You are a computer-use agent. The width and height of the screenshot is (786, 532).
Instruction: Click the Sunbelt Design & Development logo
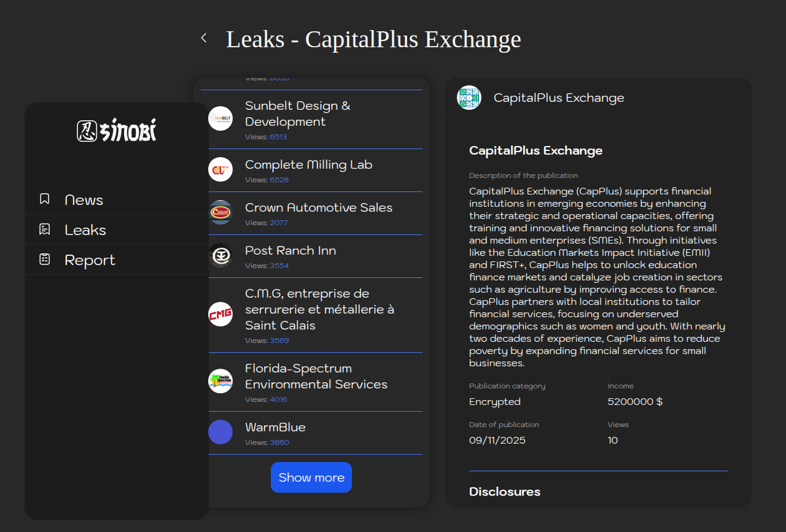pyautogui.click(x=220, y=118)
